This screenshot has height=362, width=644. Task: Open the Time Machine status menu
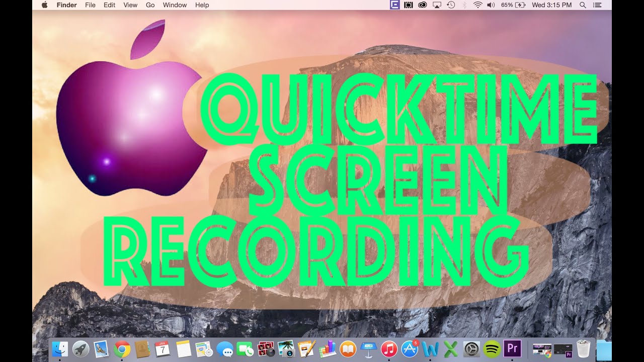pos(451,5)
